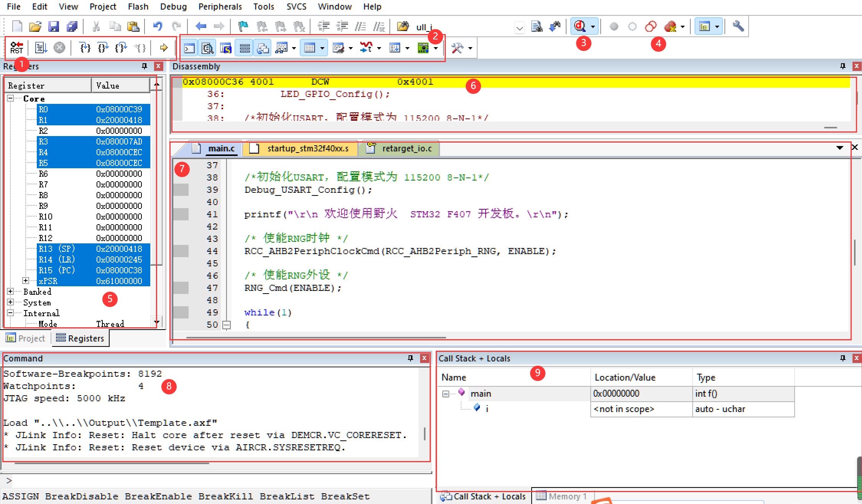Click the Save file icon
The height and width of the screenshot is (504, 862).
pos(54,26)
